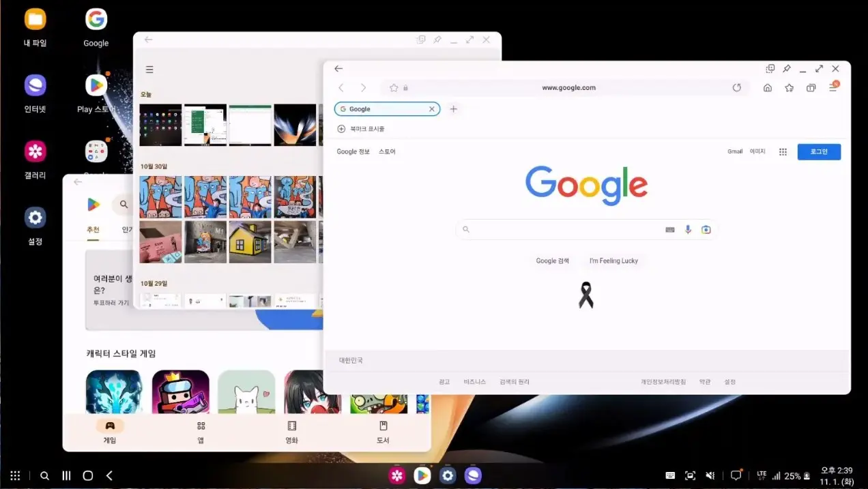Open the Google apps grid
Screen dimensions: 868x489
pyautogui.click(x=783, y=152)
